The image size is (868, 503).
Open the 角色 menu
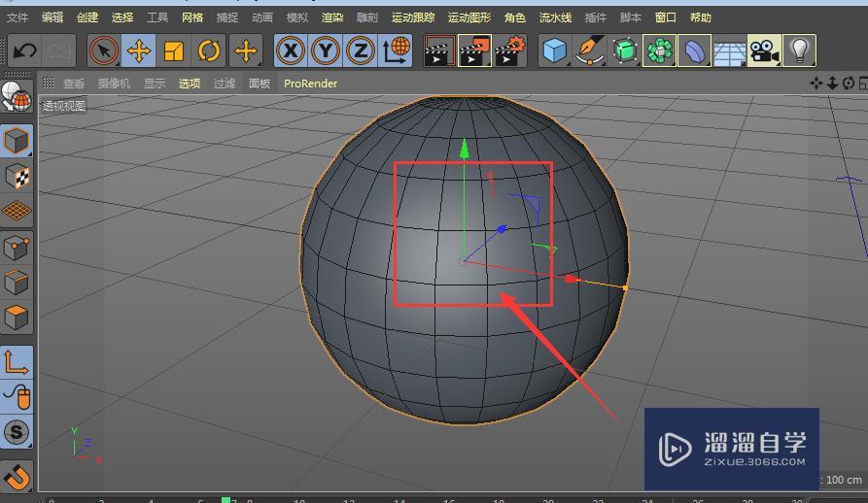(515, 17)
